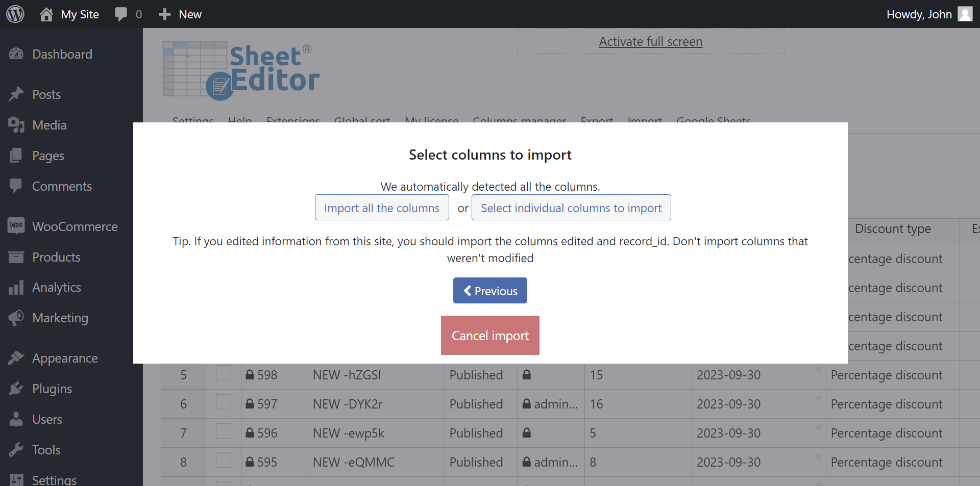Select the WooCommerce sidebar icon
The width and height of the screenshot is (980, 486).
point(17,226)
